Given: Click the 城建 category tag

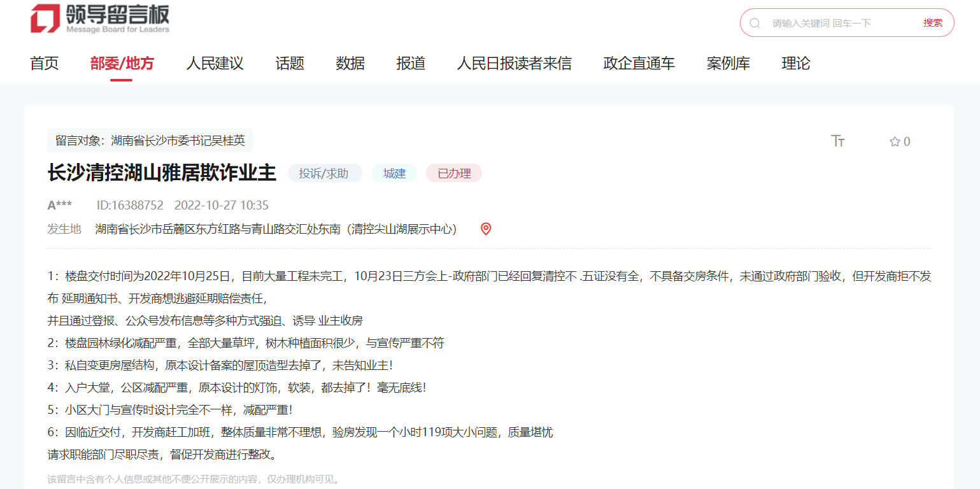Looking at the screenshot, I should coord(394,173).
